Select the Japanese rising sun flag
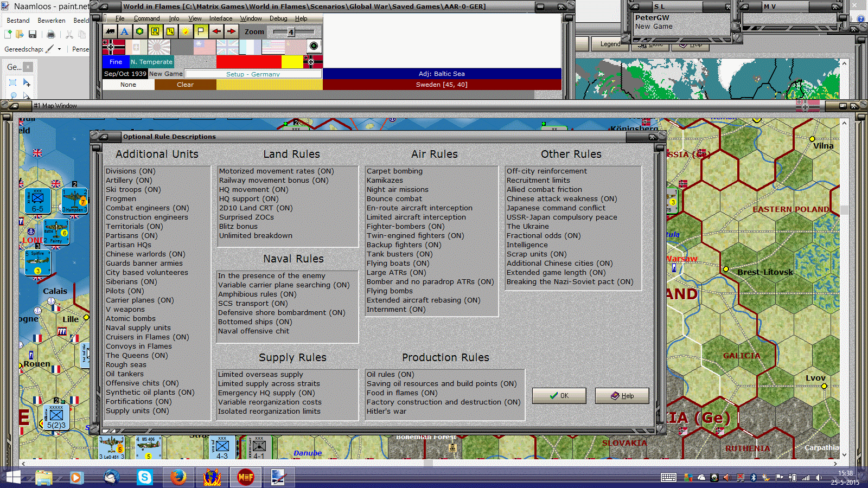Image resolution: width=868 pixels, height=488 pixels. (x=159, y=47)
